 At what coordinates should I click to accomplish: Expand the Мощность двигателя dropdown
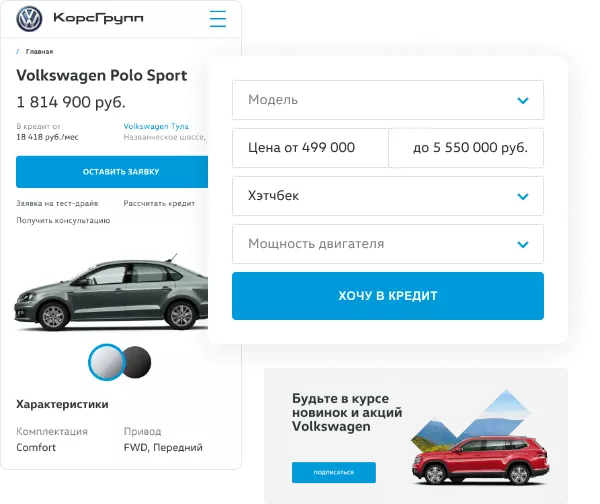(x=388, y=244)
